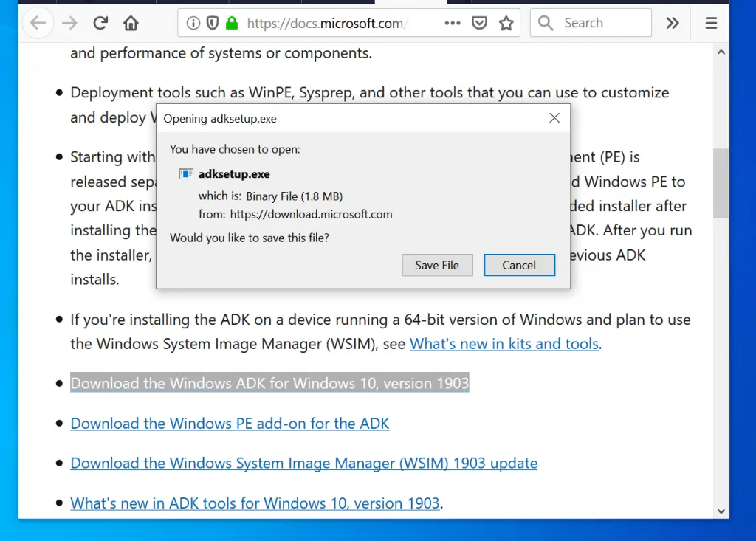
Task: Click 'Would you like to save this file?'
Action: (250, 238)
